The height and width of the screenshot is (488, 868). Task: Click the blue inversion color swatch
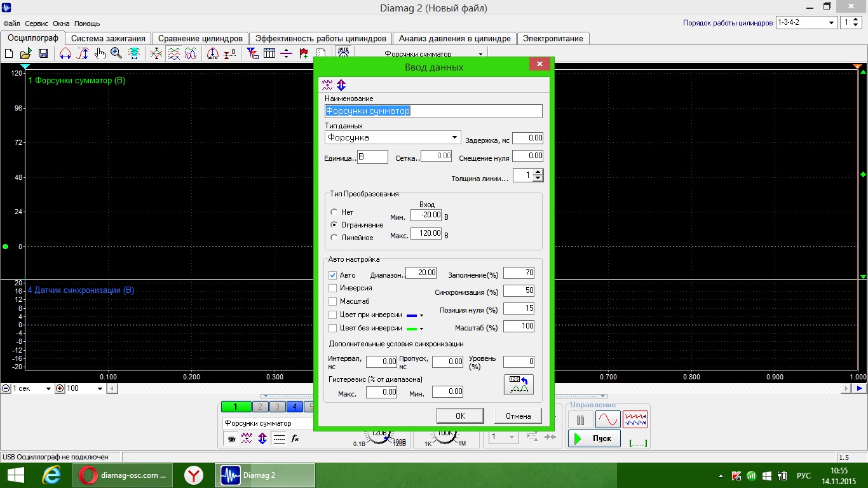click(x=411, y=315)
